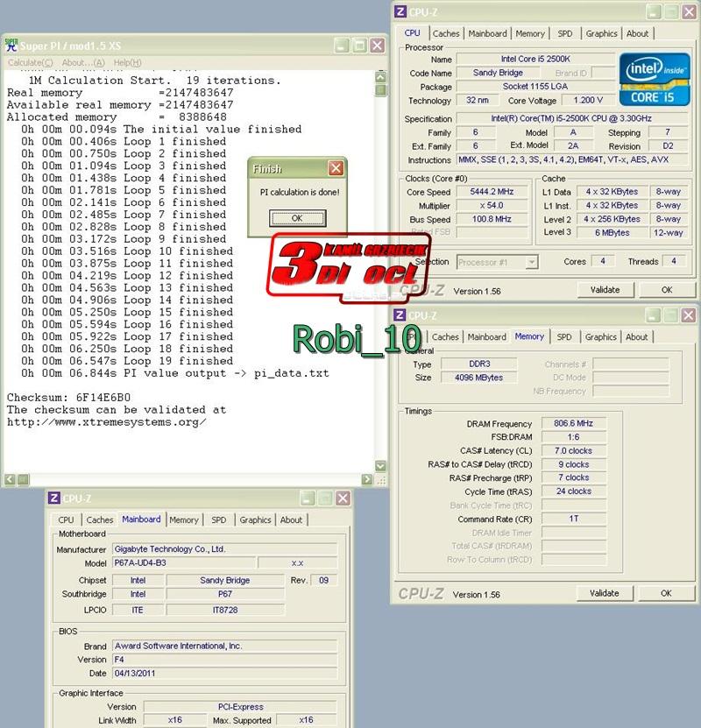The width and height of the screenshot is (701, 728).
Task: Click Mainboard tab in Mainboard CPU-Z window
Action: pos(141,519)
